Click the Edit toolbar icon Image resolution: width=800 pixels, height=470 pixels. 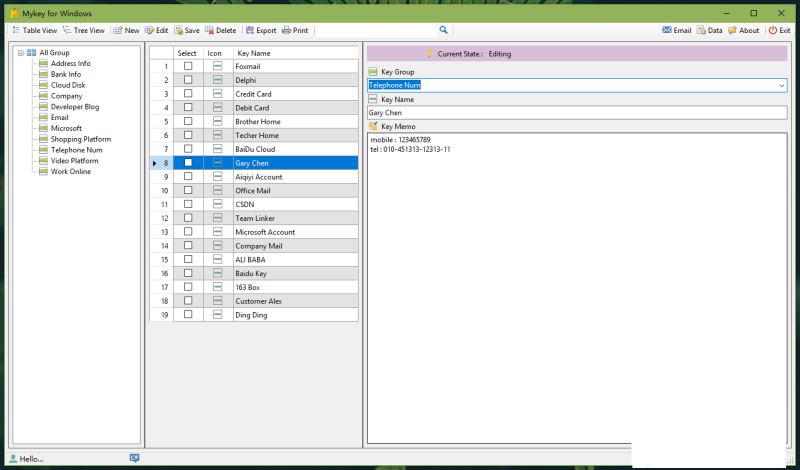tap(149, 31)
